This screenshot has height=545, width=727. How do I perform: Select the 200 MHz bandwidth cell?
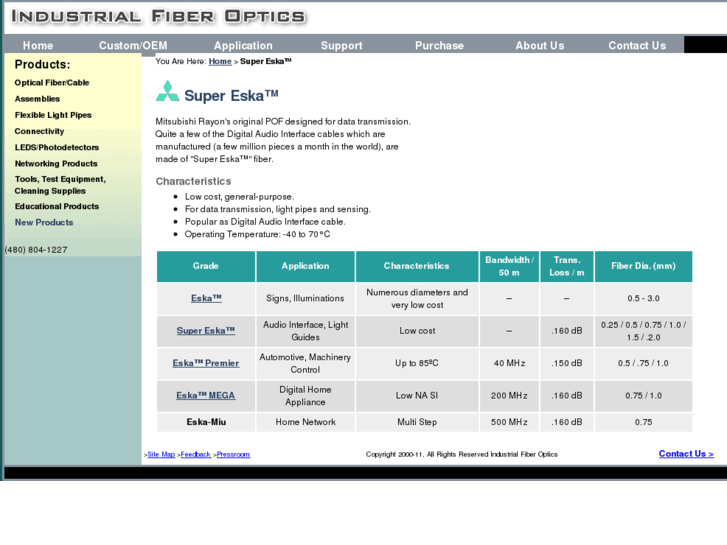click(509, 396)
